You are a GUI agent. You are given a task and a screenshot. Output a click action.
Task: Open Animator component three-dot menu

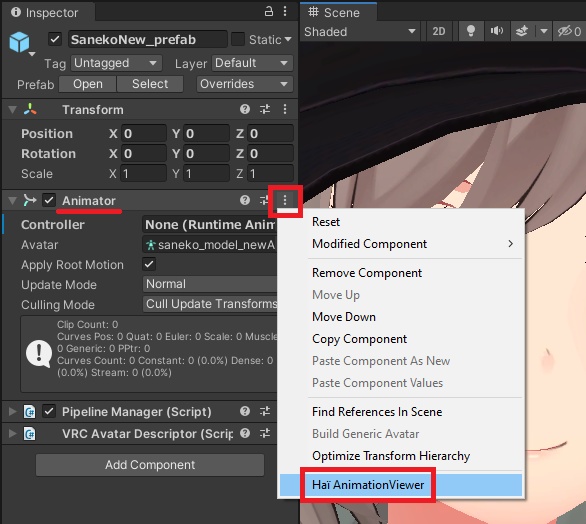click(285, 200)
